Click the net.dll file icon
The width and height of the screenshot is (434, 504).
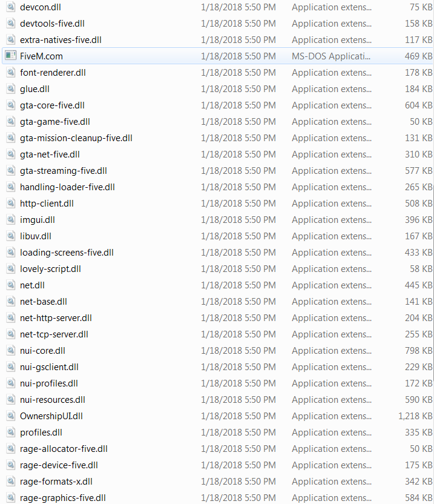tap(11, 285)
